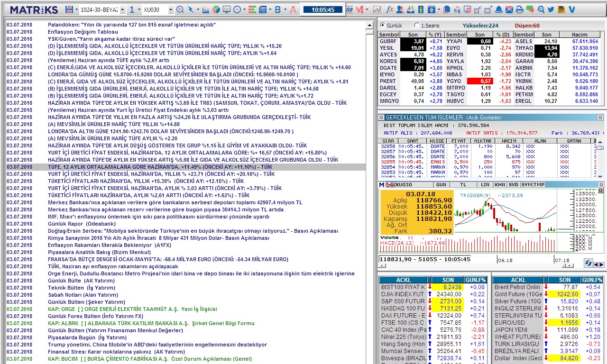
Task: Click the alarm bell icon
Action: pyautogui.click(x=499, y=9)
